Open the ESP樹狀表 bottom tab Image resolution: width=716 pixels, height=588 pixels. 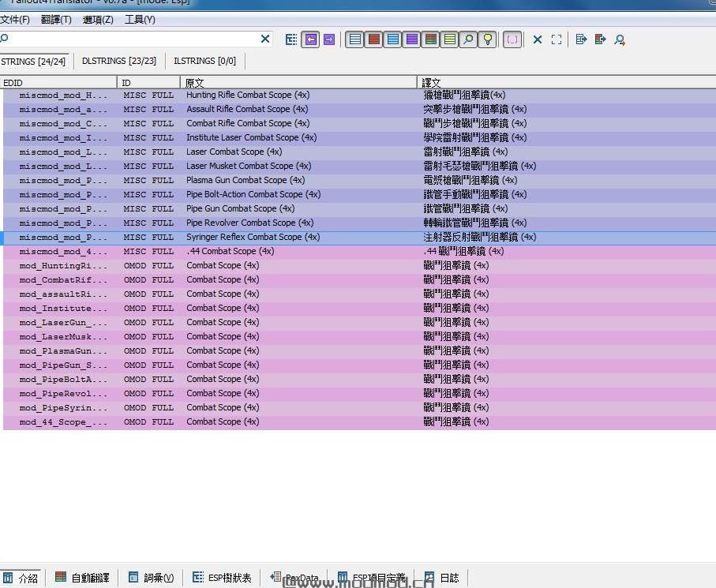coord(222,578)
